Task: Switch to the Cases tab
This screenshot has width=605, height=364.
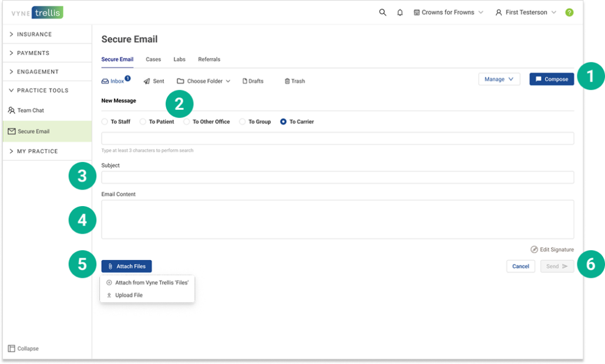Action: [153, 59]
